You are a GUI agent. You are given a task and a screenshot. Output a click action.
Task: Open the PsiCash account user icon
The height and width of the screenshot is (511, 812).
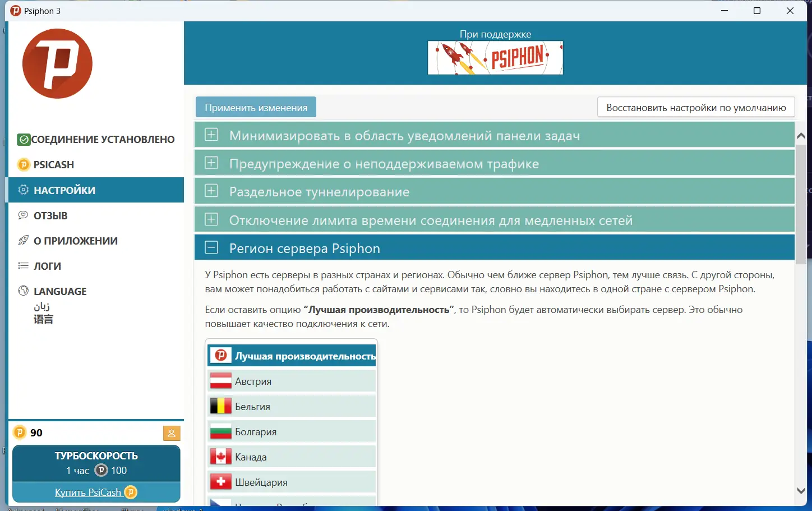[x=172, y=433]
